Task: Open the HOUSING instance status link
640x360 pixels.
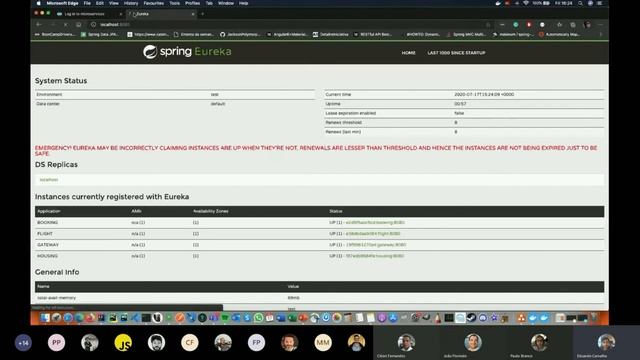Action: coord(375,256)
